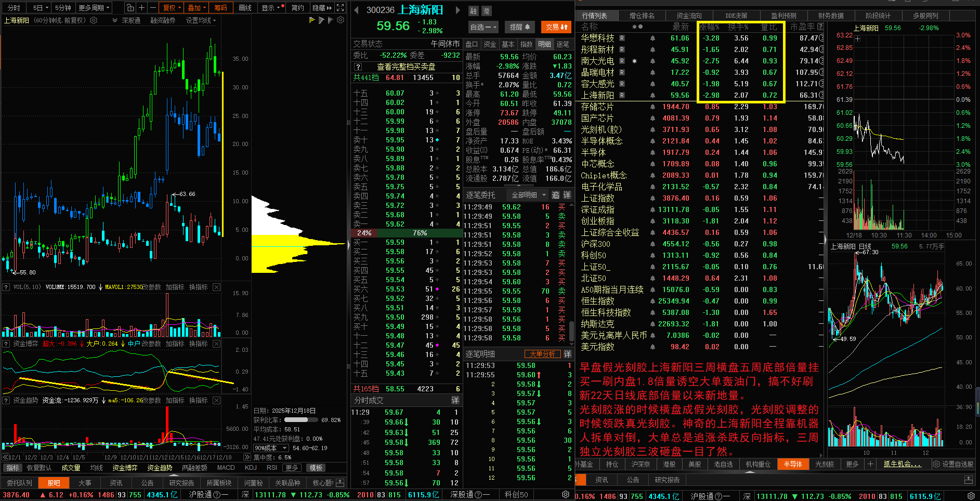Open 资金流向 tab at top right
The image size is (980, 501).
coord(689,16)
